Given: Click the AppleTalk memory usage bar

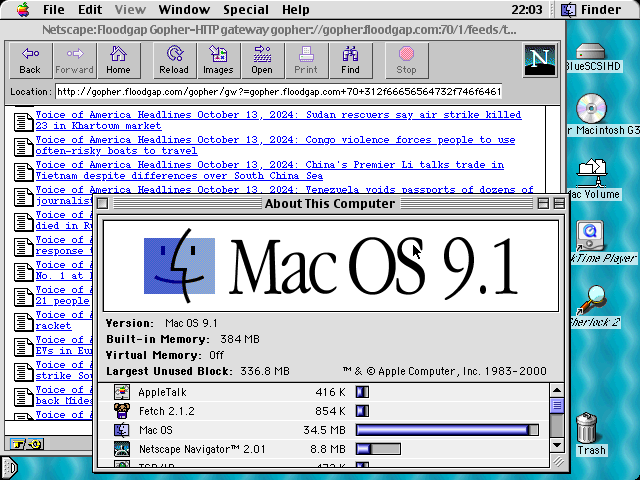Looking at the screenshot, I should click(x=362, y=392).
